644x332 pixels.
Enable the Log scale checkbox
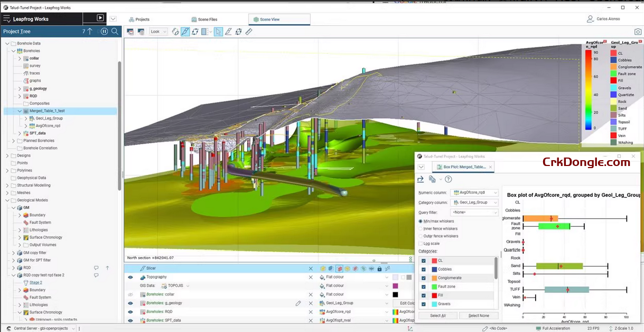(x=421, y=243)
